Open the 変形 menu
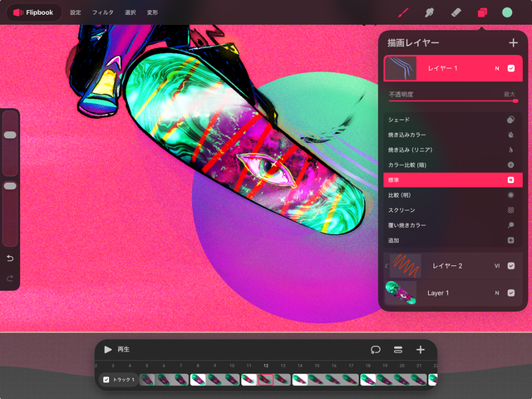This screenshot has width=532, height=399. pos(152,12)
